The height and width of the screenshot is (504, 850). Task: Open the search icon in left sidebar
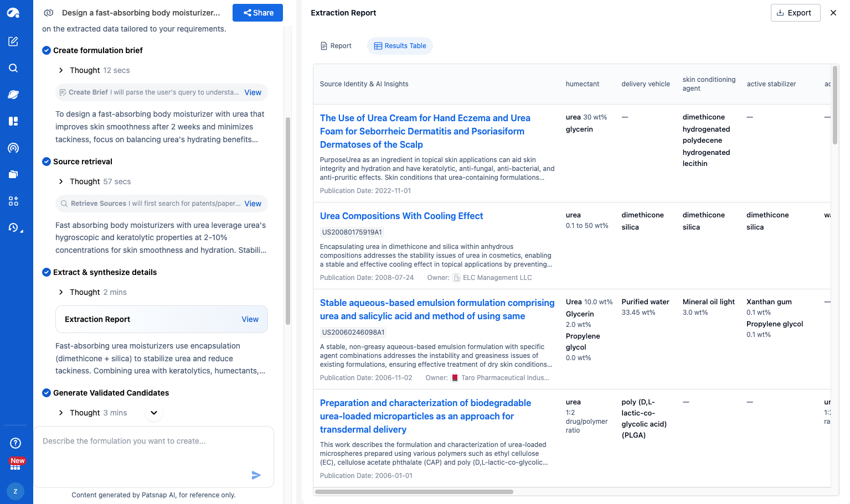point(13,68)
